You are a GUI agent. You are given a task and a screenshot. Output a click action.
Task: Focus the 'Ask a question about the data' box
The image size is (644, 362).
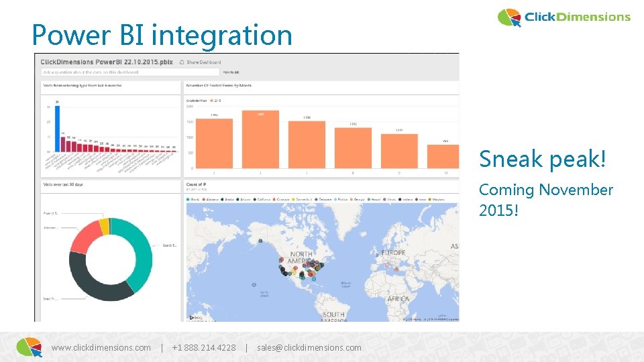pyautogui.click(x=130, y=72)
